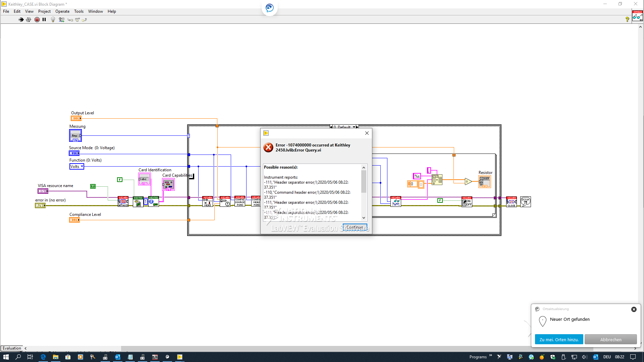The width and height of the screenshot is (644, 362).
Task: Click the error dialog vertical scrollbar
Action: 364,182
